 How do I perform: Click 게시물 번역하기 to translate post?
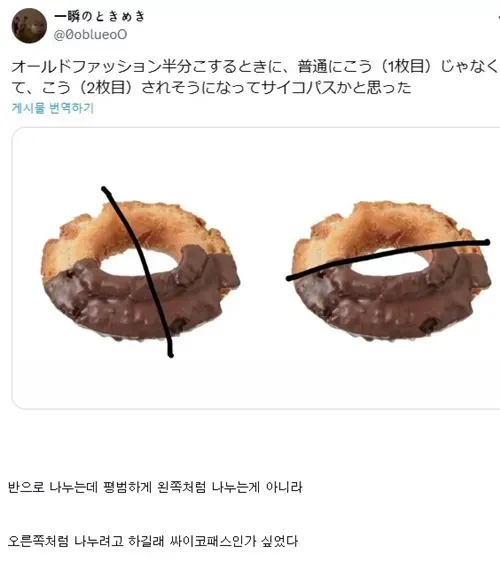pyautogui.click(x=53, y=108)
